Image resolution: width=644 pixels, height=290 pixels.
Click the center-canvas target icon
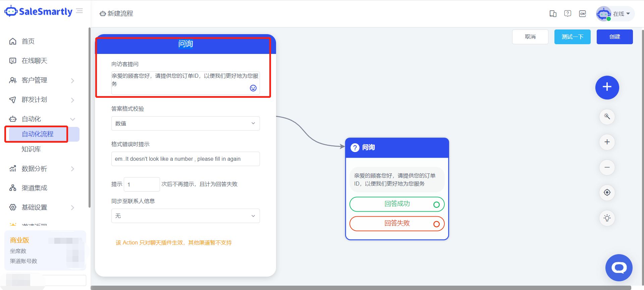pyautogui.click(x=607, y=193)
